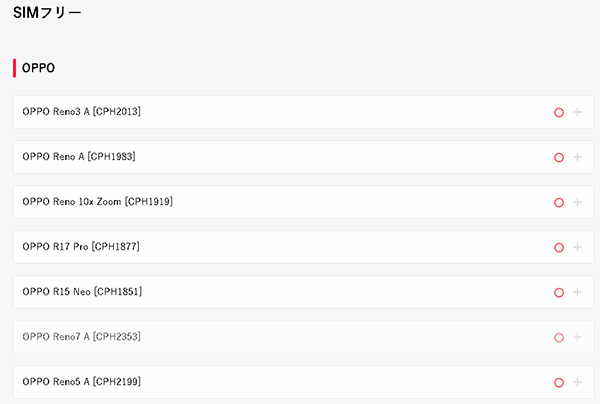Expand OPPO R17 Pro plus icon
Image resolution: width=600 pixels, height=404 pixels.
[x=577, y=247]
